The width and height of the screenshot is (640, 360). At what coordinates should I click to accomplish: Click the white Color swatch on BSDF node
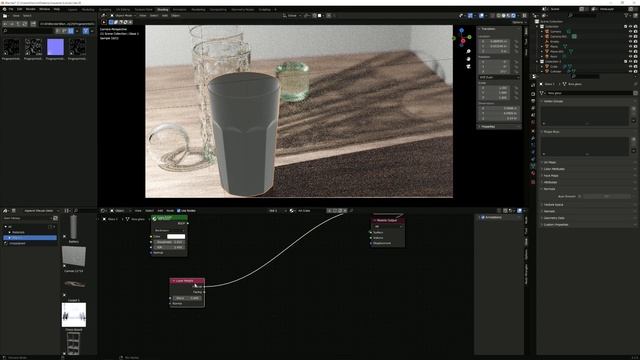click(176, 236)
